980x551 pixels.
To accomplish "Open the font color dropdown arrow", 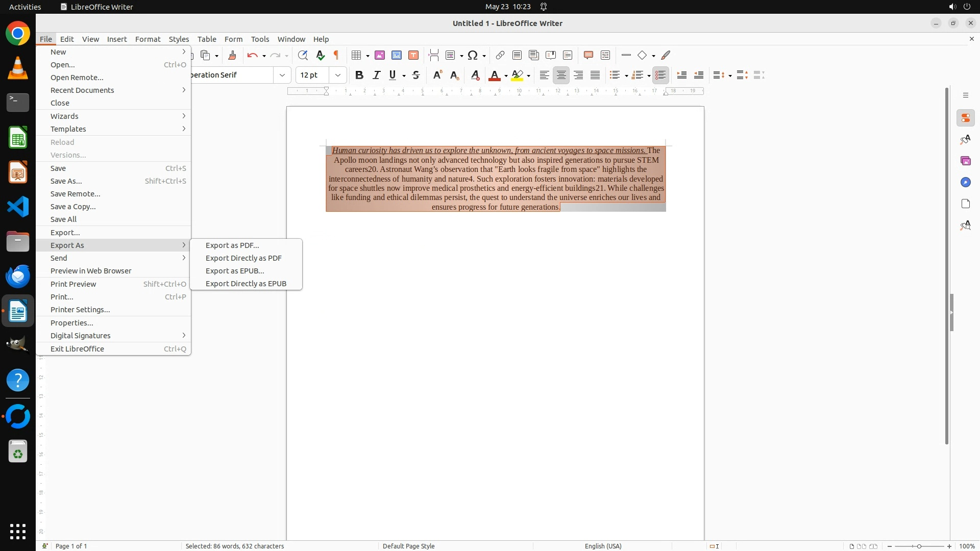I will 506,76.
